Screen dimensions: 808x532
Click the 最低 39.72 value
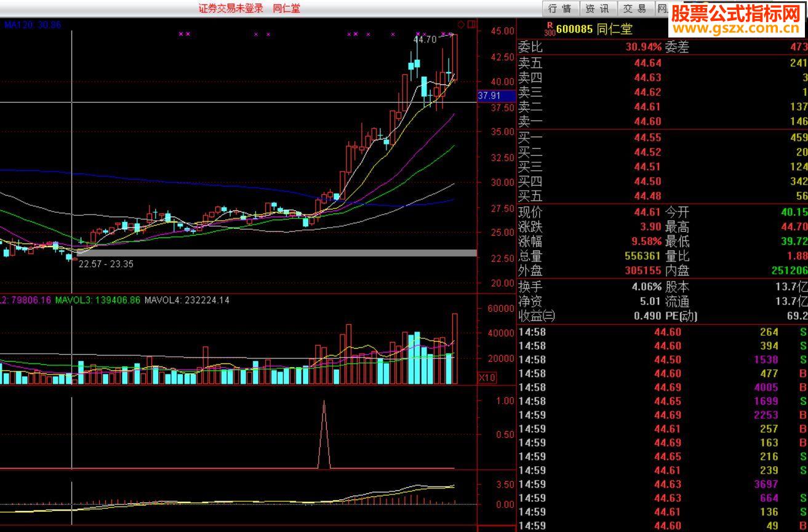point(794,241)
